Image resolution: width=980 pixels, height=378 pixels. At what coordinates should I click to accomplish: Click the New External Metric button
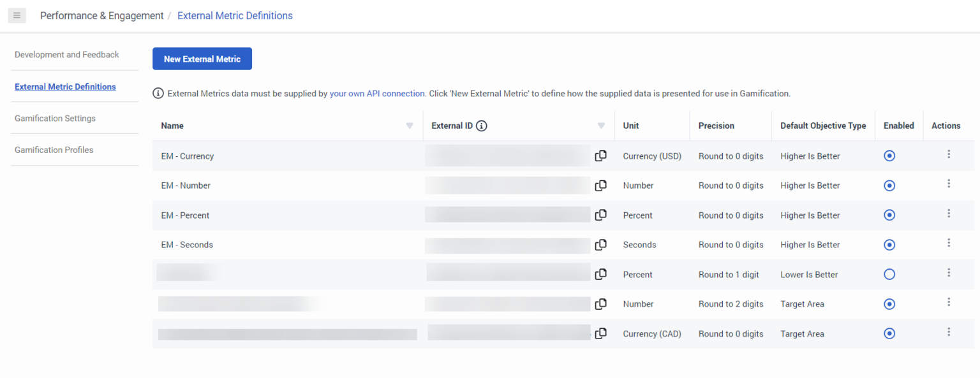(202, 58)
